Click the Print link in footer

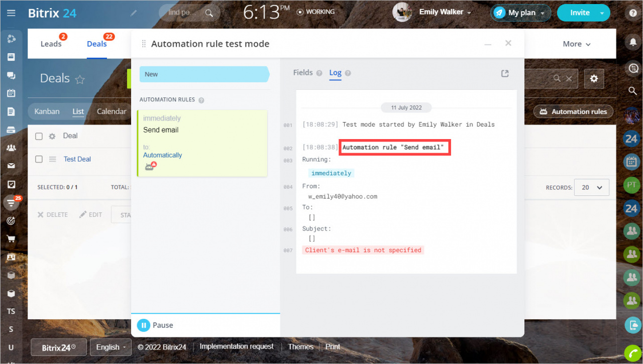click(x=333, y=346)
